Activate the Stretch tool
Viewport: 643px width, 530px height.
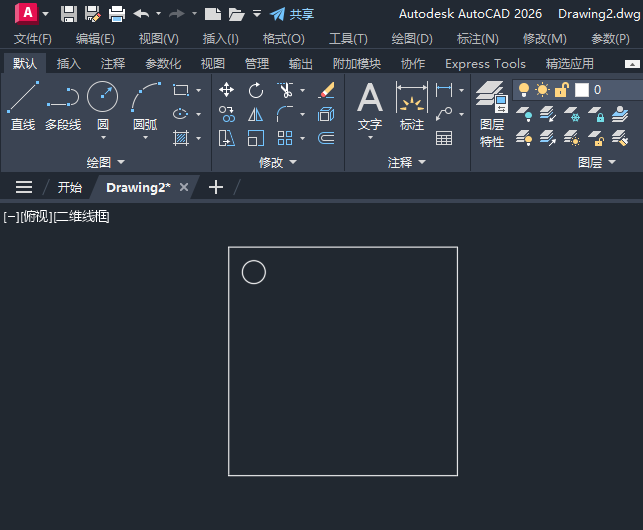(226, 138)
